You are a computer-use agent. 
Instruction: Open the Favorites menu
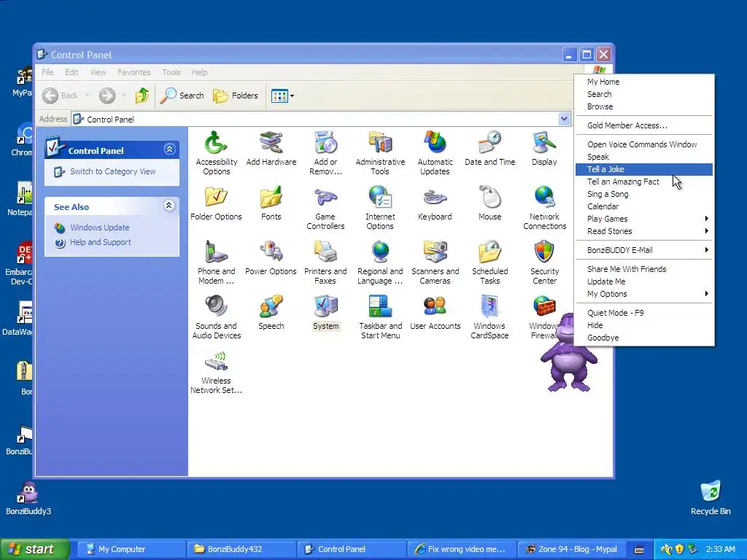click(134, 72)
